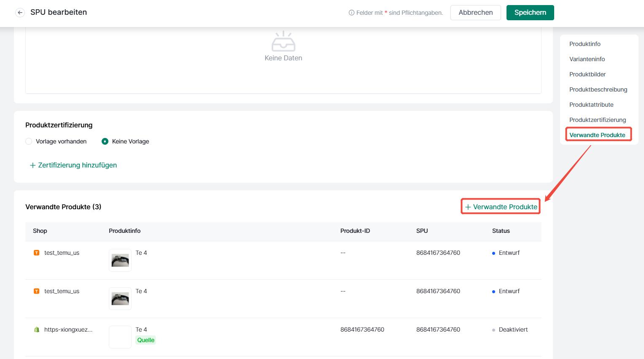Click Produkt-ID 8684167364760 in the third row
The image size is (644, 359).
[x=362, y=329]
